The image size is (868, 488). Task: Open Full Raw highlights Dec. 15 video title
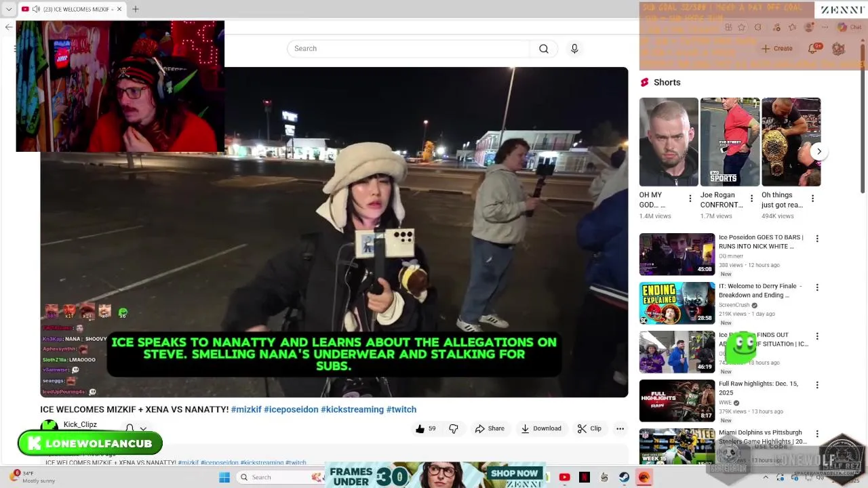point(758,388)
